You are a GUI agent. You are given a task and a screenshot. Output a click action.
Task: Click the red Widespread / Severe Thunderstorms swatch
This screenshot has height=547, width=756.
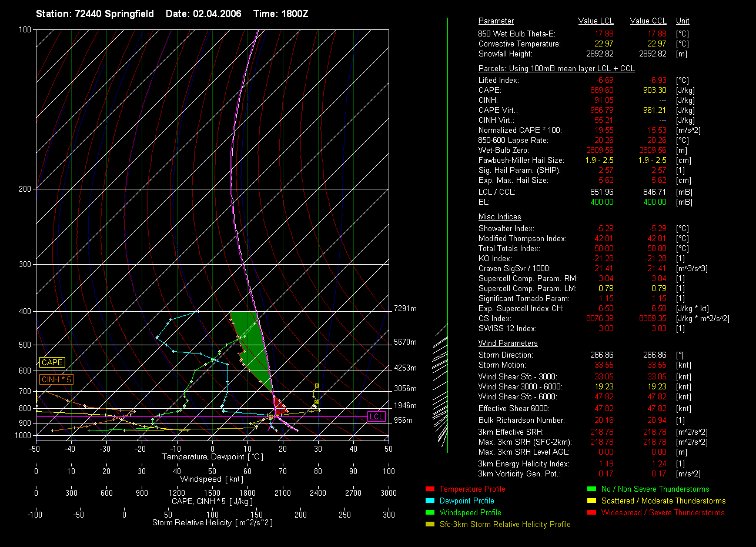(x=591, y=513)
